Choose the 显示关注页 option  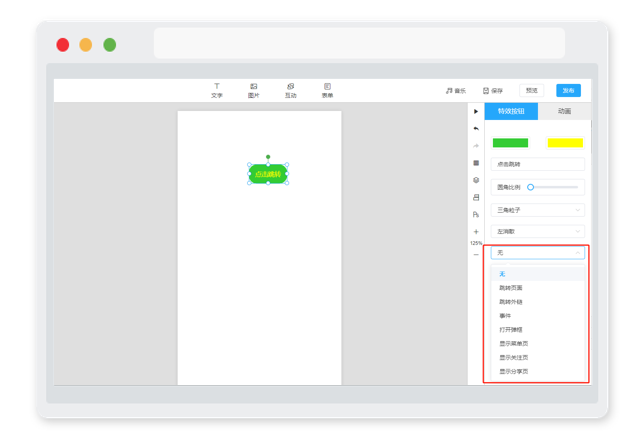[538, 357]
